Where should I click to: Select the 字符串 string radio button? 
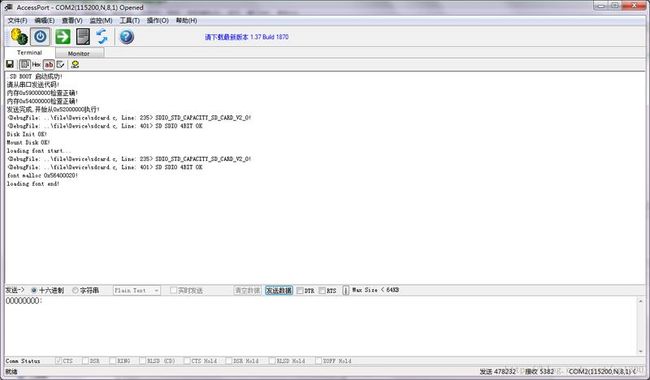[75, 290]
